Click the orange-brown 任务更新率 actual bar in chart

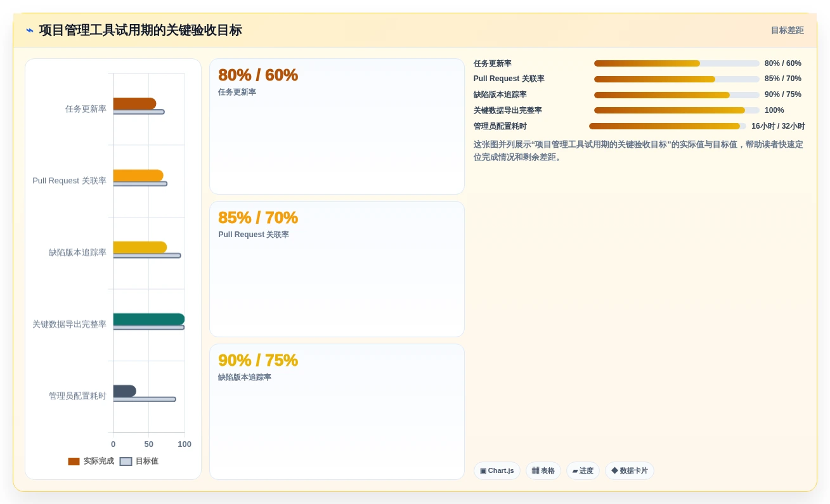tap(134, 104)
